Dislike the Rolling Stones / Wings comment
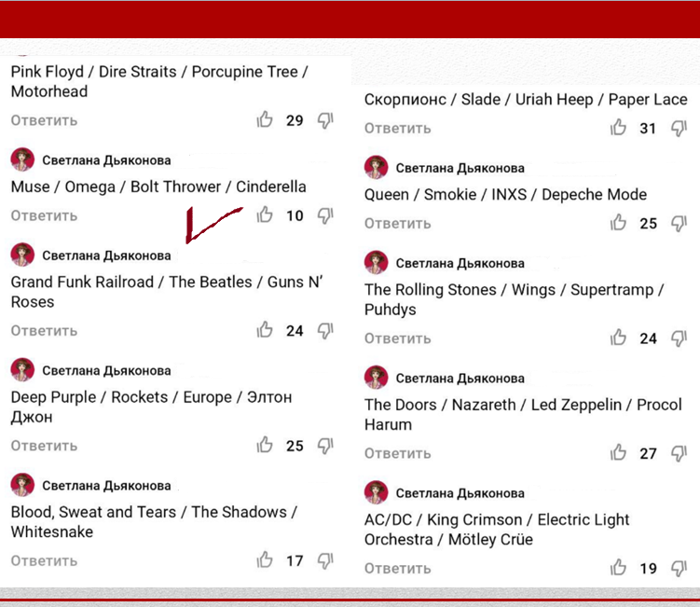The width and height of the screenshot is (700, 607). coord(679,338)
